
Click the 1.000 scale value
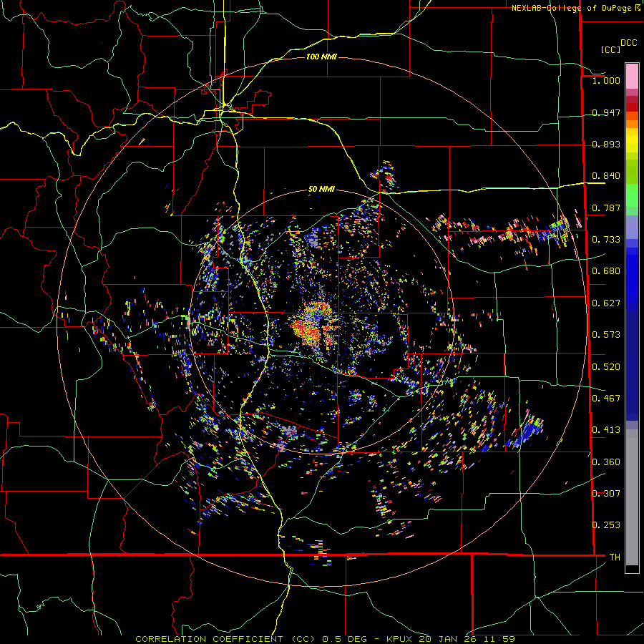point(606,80)
